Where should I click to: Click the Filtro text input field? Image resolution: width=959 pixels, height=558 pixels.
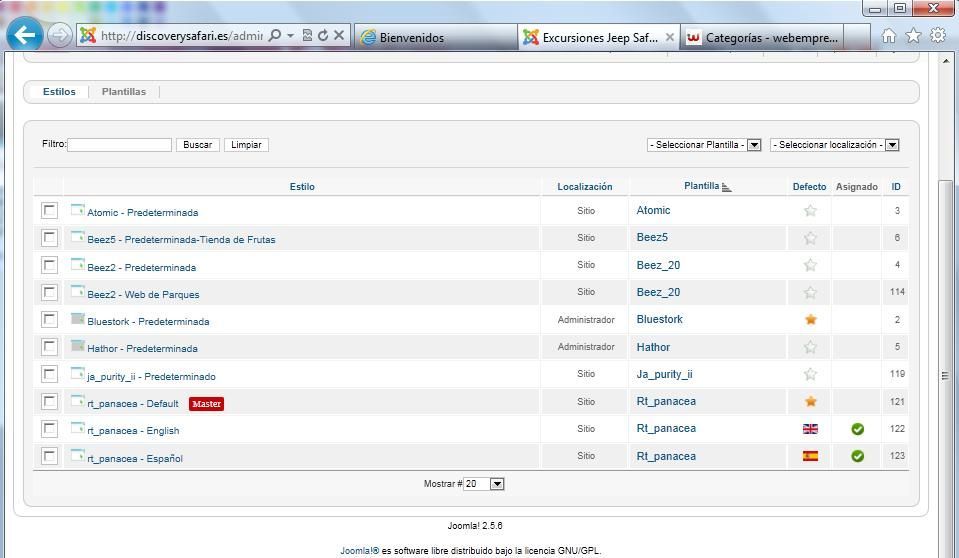[x=119, y=145]
